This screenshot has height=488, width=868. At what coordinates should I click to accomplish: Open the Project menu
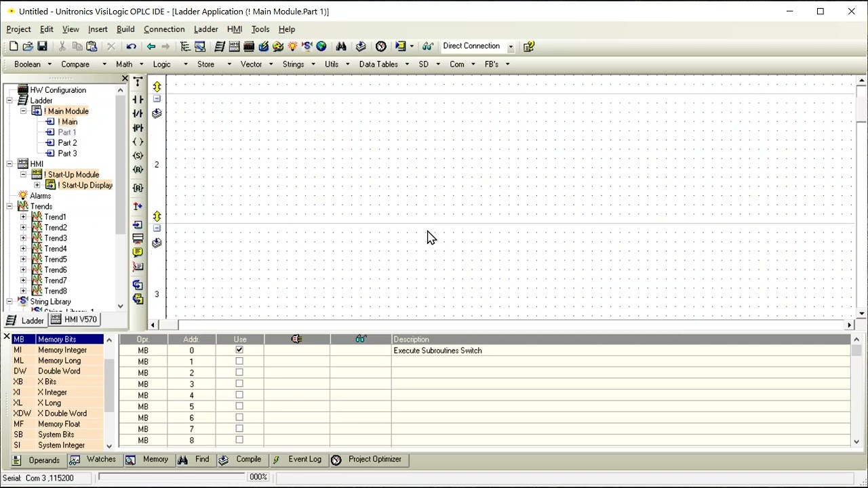coord(18,29)
